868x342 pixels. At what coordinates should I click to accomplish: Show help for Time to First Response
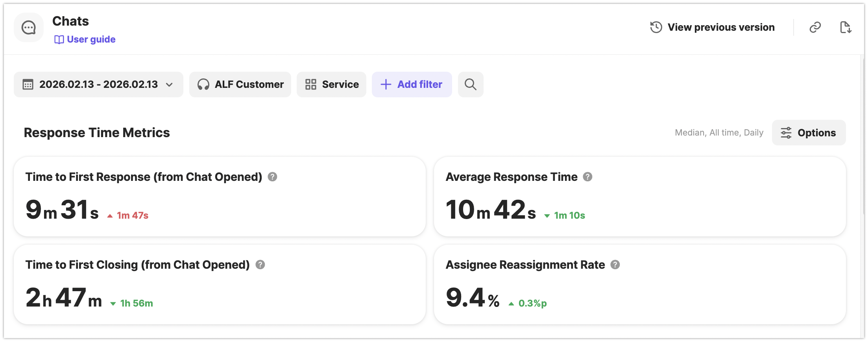(272, 177)
